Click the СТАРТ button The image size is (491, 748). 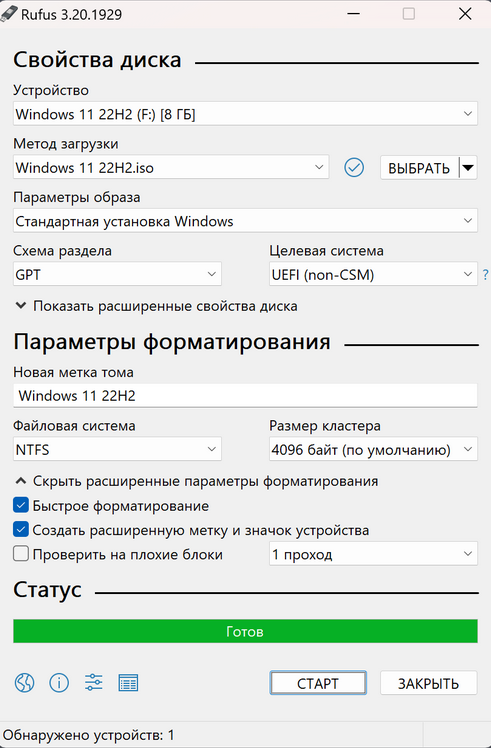click(318, 683)
